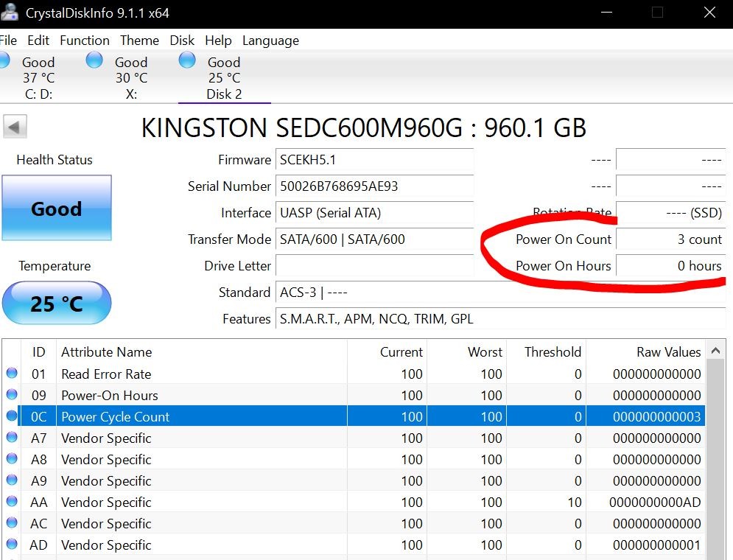Click the status orb for attribute A7
This screenshot has width=733, height=560.
[12, 438]
